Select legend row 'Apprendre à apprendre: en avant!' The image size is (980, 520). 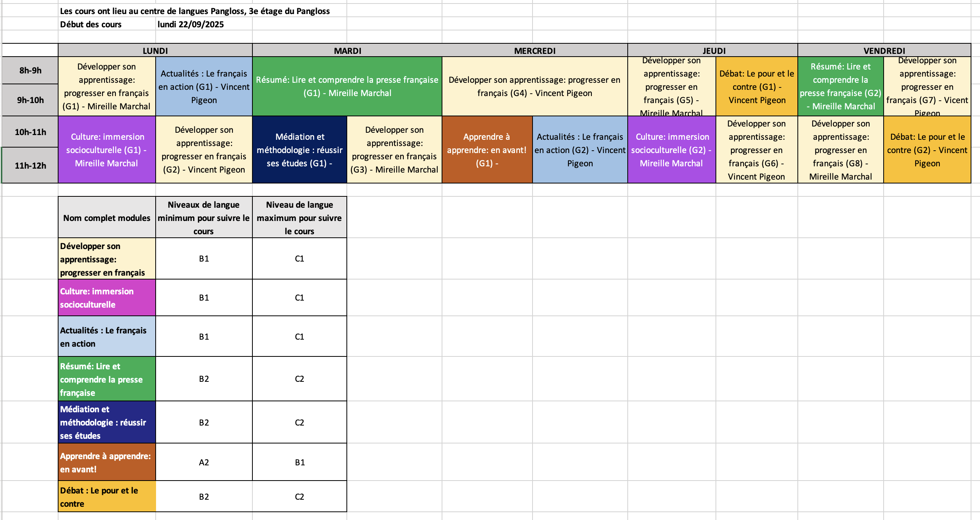107,462
